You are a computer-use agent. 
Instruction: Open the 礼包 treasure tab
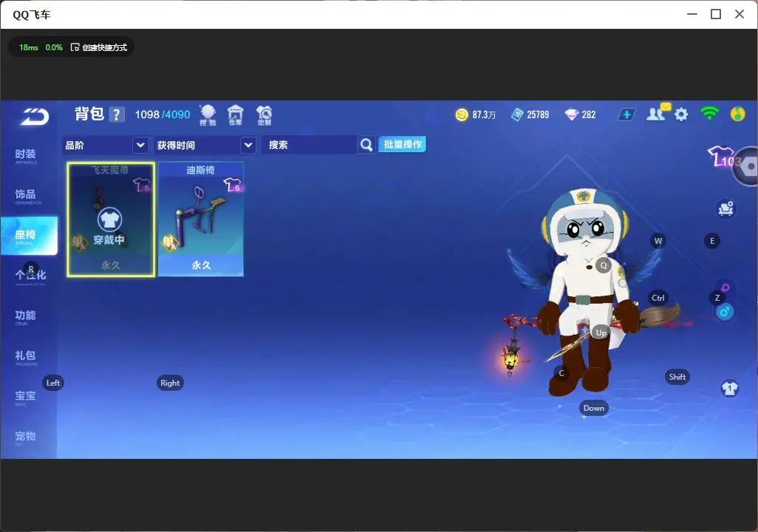pos(26,357)
